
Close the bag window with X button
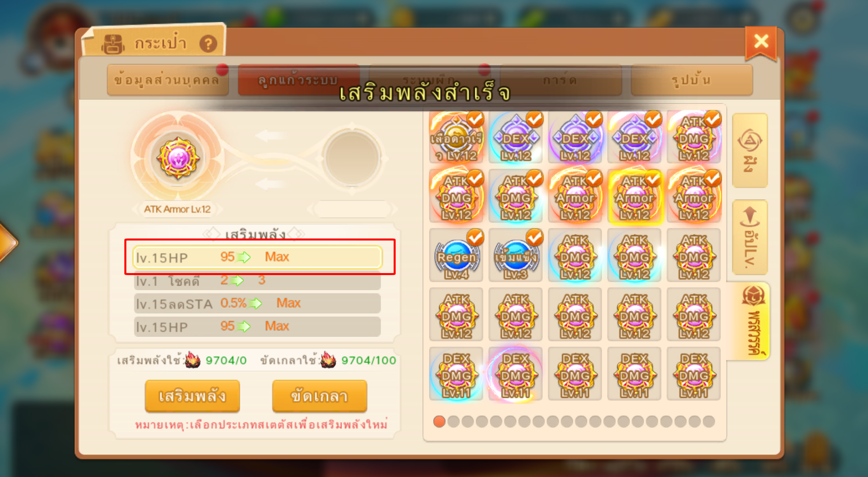(761, 41)
